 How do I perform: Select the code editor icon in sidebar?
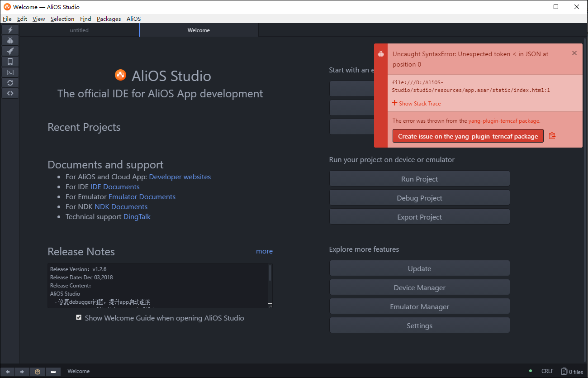[9, 93]
